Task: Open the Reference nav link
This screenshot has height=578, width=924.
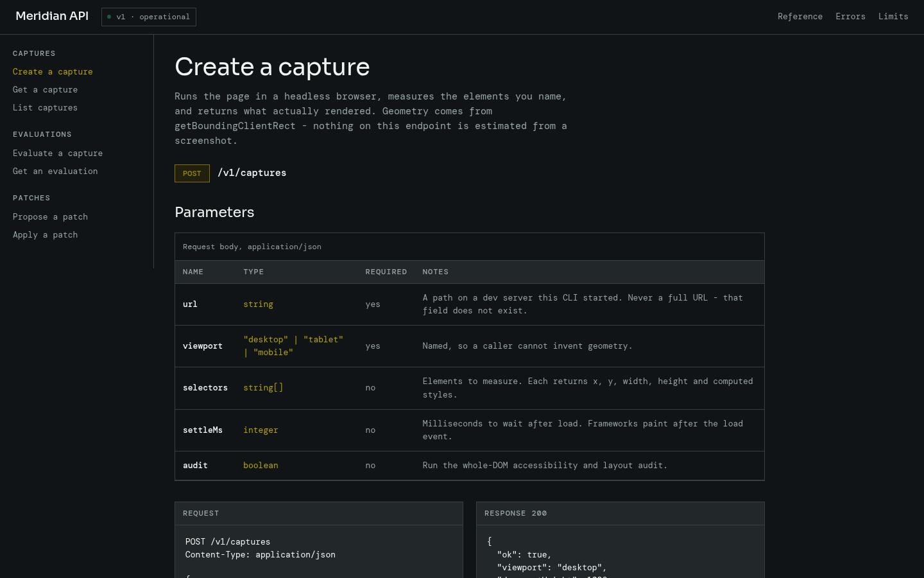Action: pos(800,17)
